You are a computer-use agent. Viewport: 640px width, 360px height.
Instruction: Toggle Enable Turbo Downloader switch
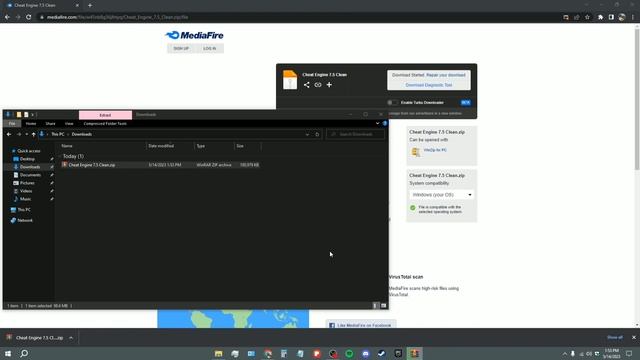pyautogui.click(x=392, y=102)
